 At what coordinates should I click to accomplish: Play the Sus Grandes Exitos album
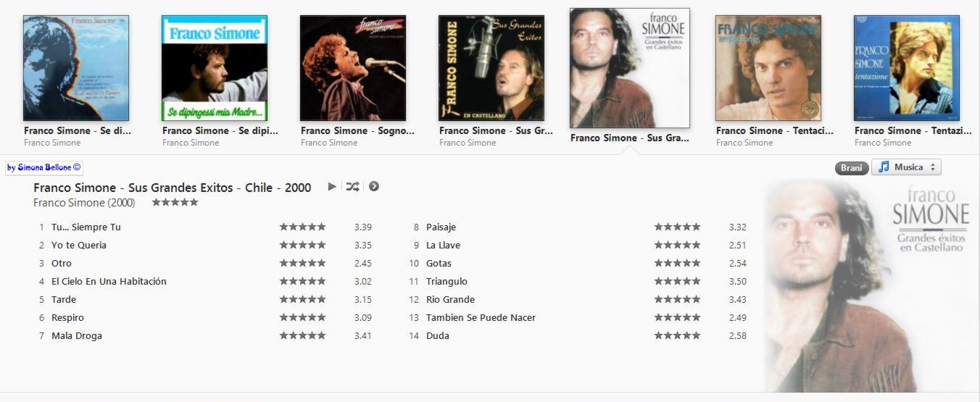pyautogui.click(x=332, y=187)
